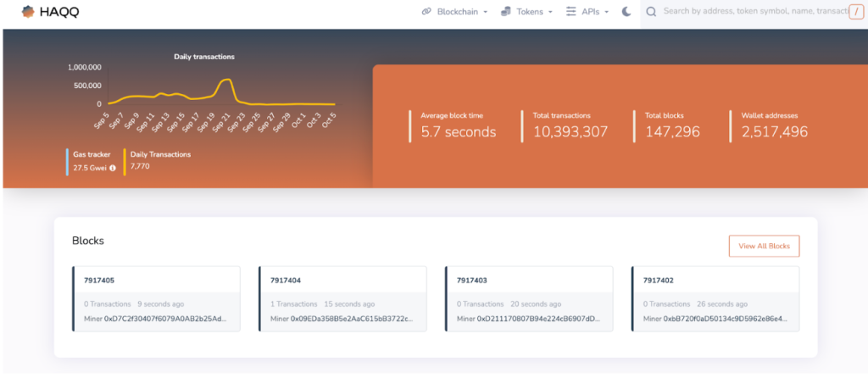Click the View All Blocks button
This screenshot has width=868, height=378.
pos(764,246)
